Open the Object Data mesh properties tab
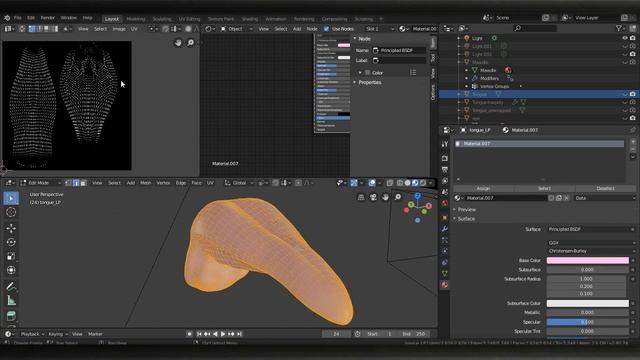 tap(445, 273)
